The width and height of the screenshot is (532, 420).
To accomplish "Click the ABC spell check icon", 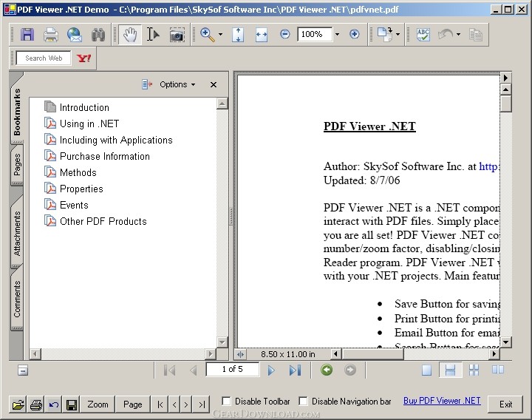I will [423, 34].
